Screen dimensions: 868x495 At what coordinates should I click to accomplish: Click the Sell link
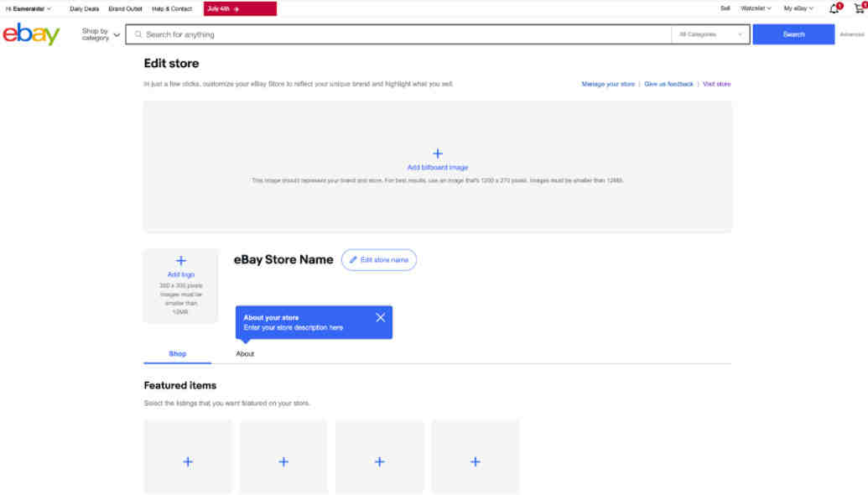[725, 8]
